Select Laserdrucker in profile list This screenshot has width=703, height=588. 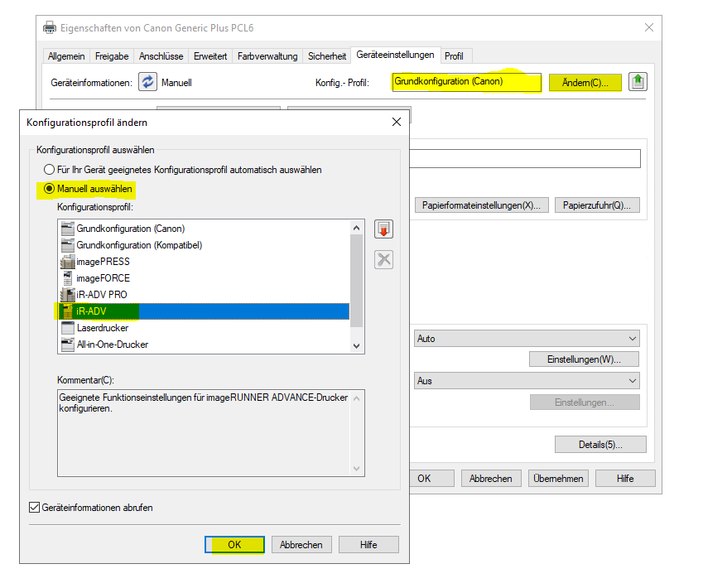coord(205,328)
